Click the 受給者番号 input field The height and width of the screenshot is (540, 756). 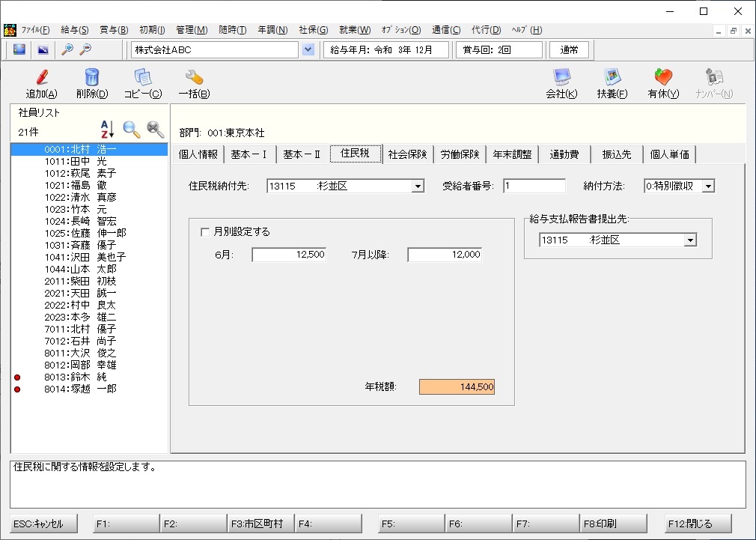click(x=534, y=186)
